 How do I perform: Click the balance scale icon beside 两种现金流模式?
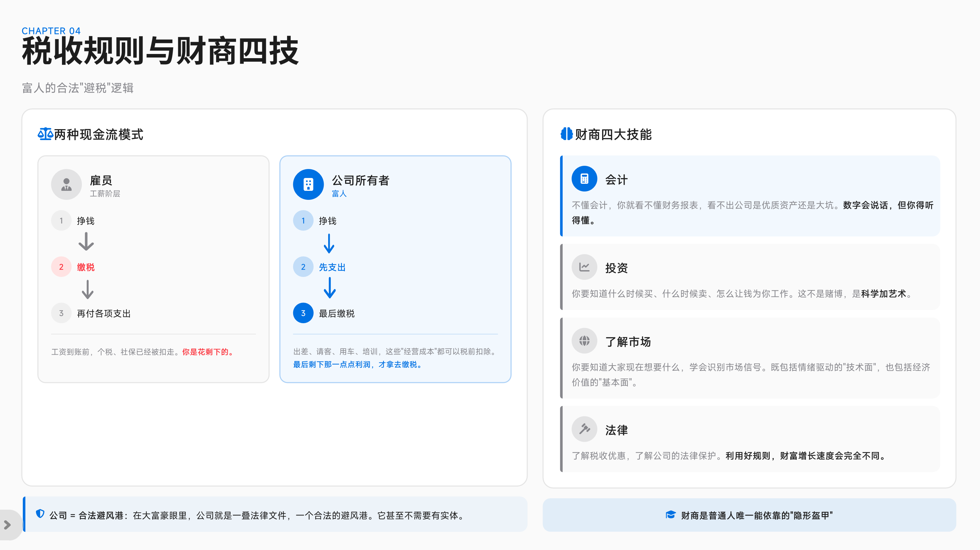[45, 134]
